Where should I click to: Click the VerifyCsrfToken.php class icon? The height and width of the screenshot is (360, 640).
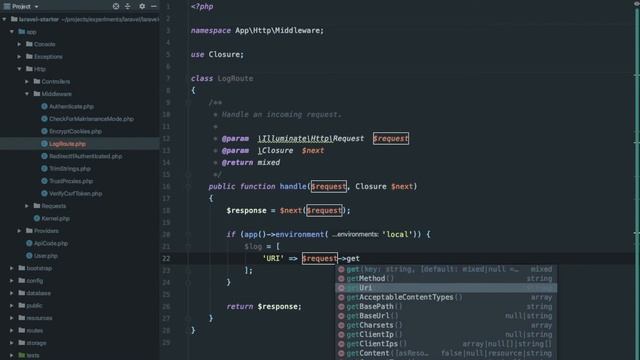point(44,193)
